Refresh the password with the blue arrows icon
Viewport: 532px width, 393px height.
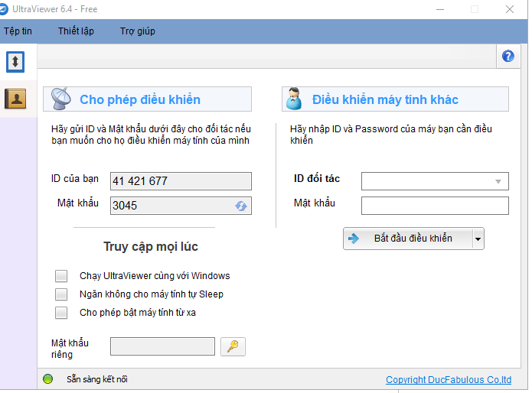pos(241,206)
